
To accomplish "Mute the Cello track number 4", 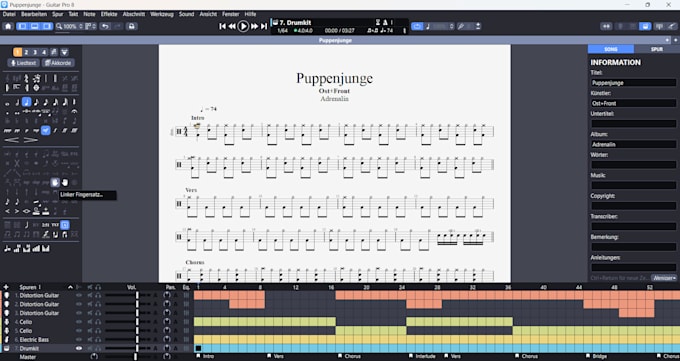I will pyautogui.click(x=90, y=322).
